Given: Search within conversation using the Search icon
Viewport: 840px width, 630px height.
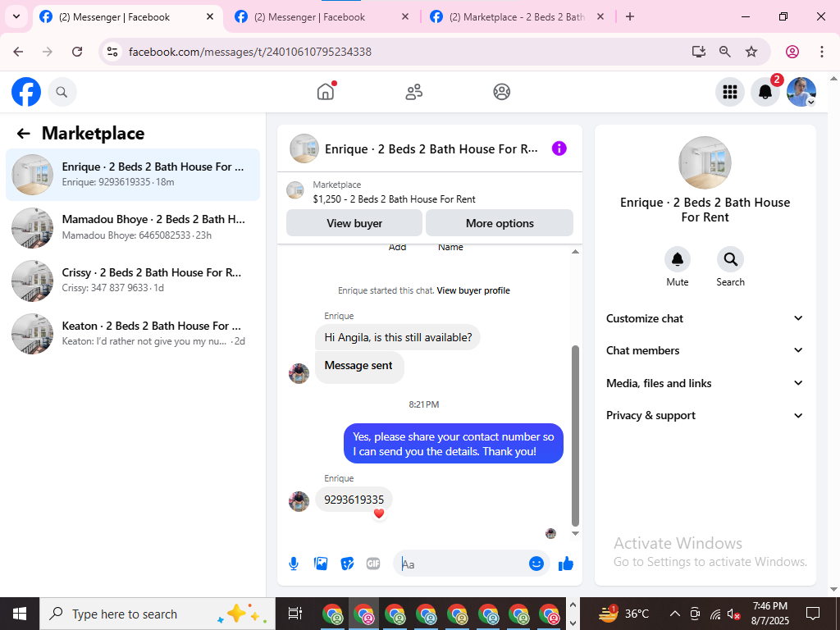Looking at the screenshot, I should coord(730,260).
